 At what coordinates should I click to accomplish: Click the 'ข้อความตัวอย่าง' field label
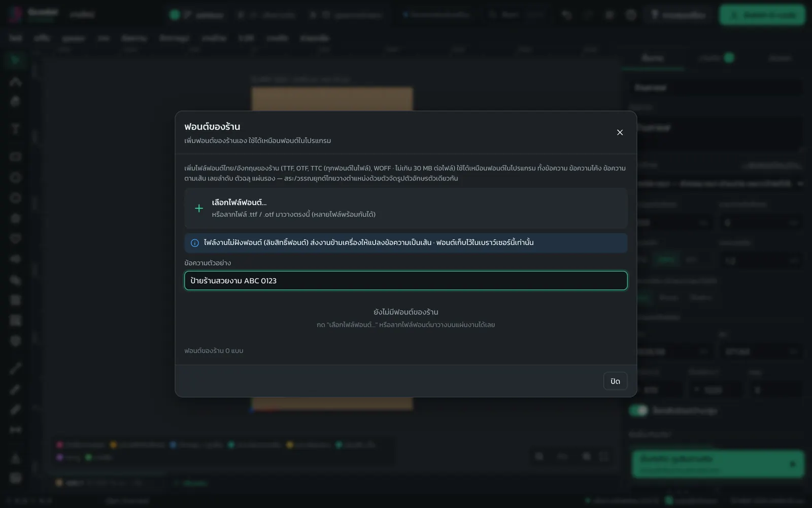(x=208, y=263)
